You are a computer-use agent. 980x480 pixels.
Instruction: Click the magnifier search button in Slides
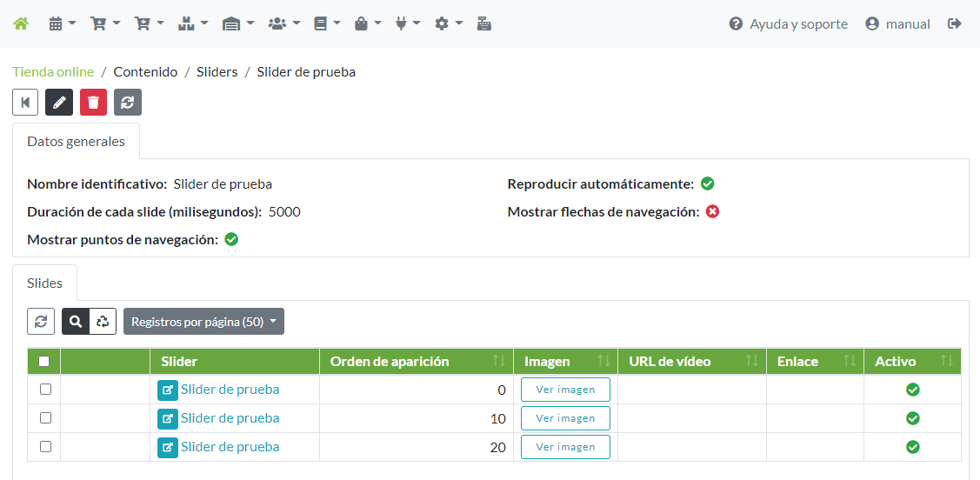(x=76, y=322)
